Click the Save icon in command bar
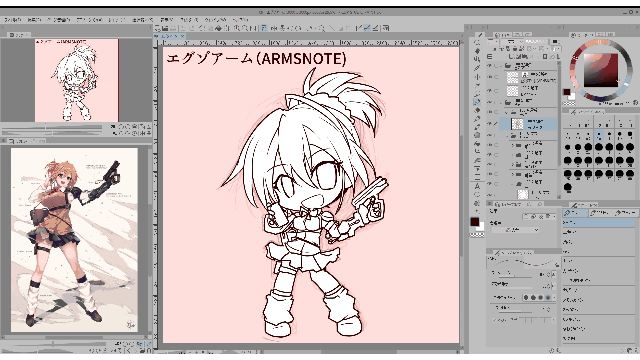Screen dimensions: 640x360 [x=173, y=28]
